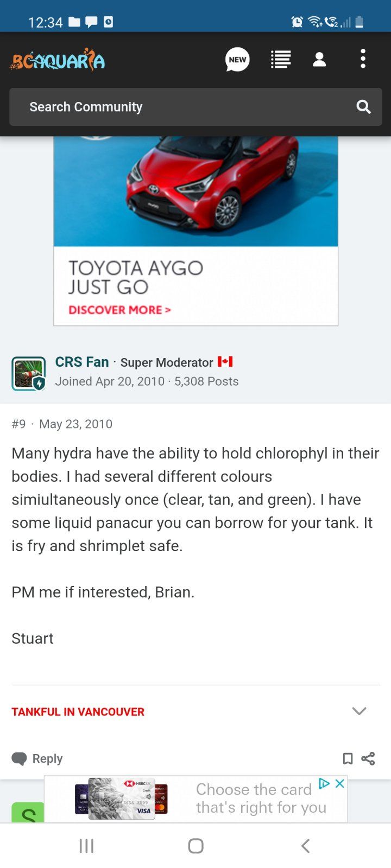This screenshot has width=391, height=868.
Task: Expand the Tankful in Vancouver signature chevron
Action: click(359, 711)
